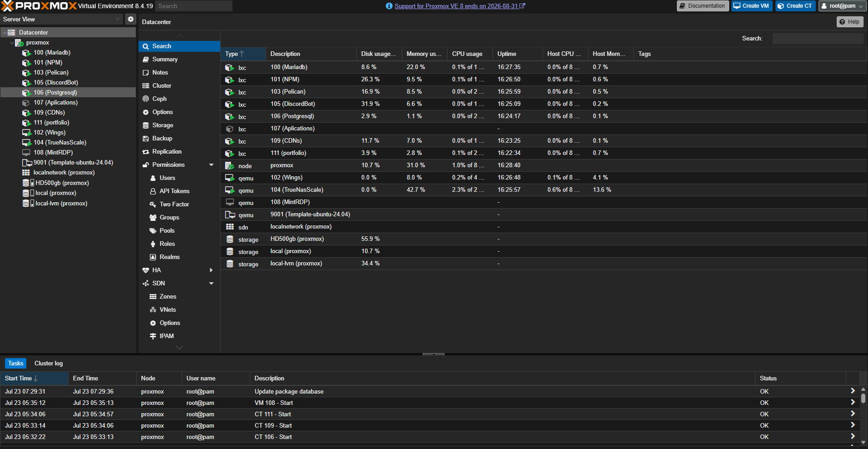Expand the HA submenu arrow
The image size is (868, 449).
pyautogui.click(x=211, y=270)
